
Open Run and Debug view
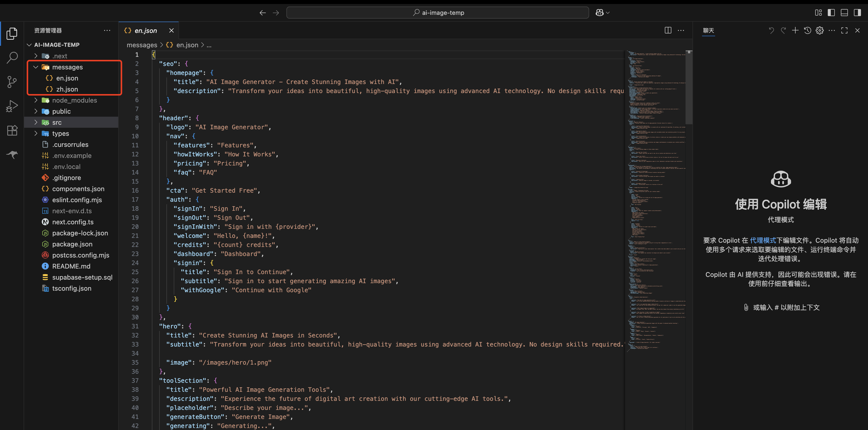point(12,106)
